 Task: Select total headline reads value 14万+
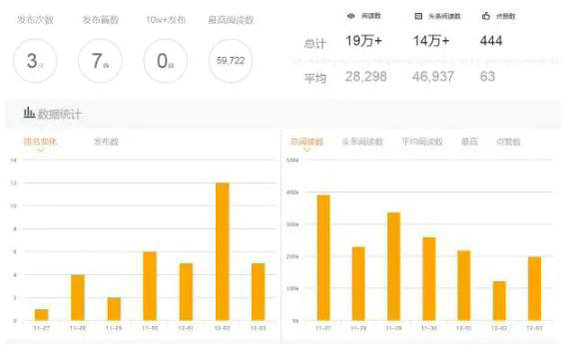[431, 41]
